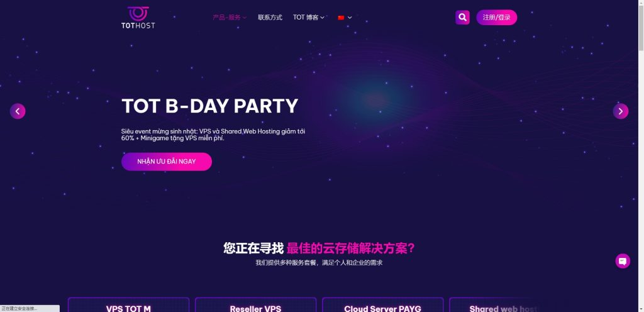Click the Chinese flag icon
644x312 pixels.
pos(341,18)
